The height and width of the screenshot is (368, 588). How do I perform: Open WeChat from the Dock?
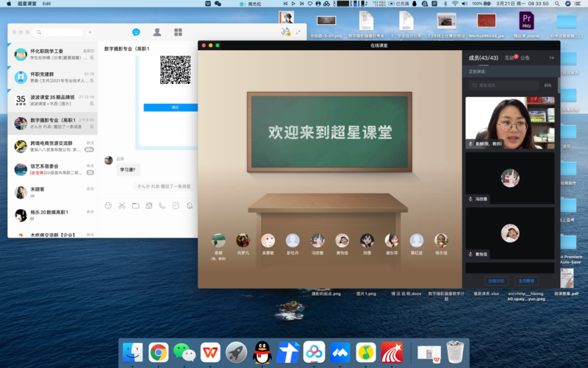click(184, 353)
